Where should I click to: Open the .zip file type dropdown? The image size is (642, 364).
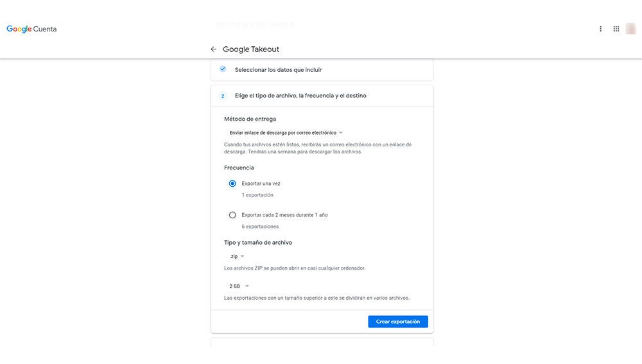click(237, 256)
